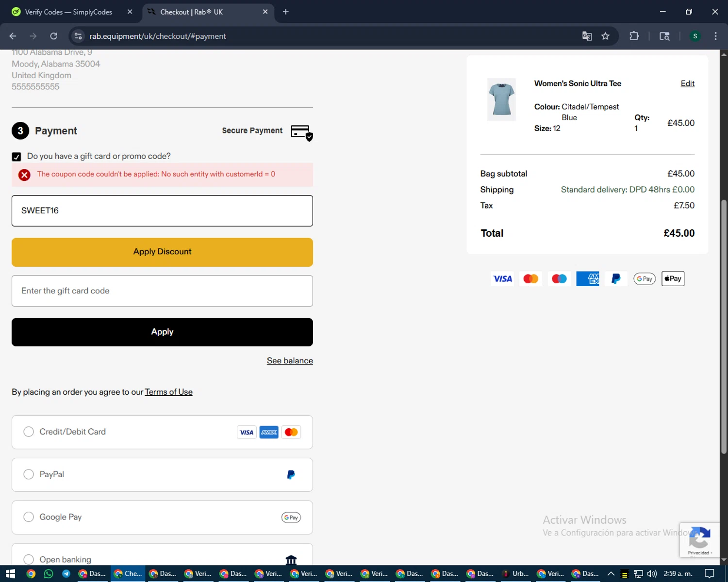Image resolution: width=728 pixels, height=582 pixels.
Task: Click the browser forward arrow
Action: pos(33,36)
